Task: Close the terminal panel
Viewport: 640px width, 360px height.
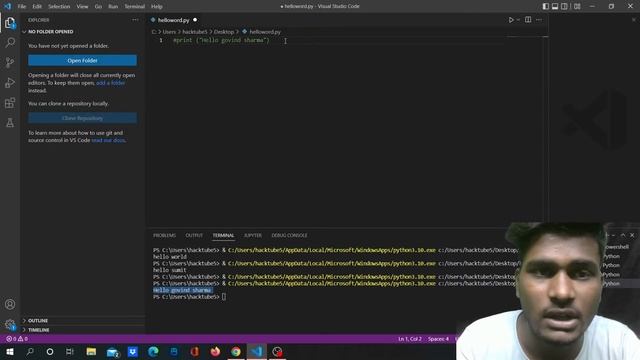Action: (632, 235)
